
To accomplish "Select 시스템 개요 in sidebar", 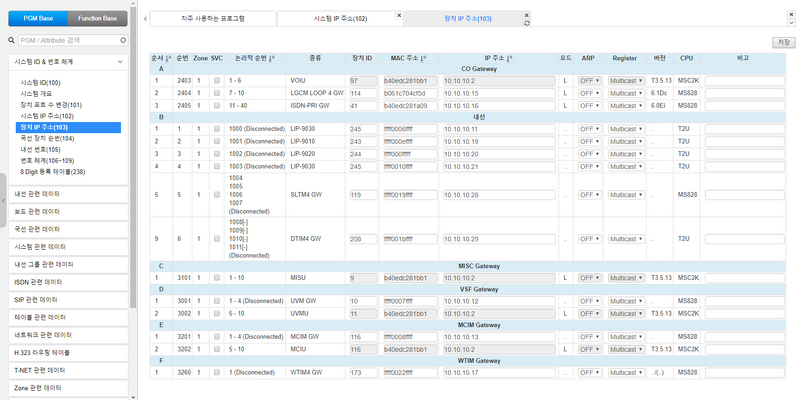I will pyautogui.click(x=36, y=94).
